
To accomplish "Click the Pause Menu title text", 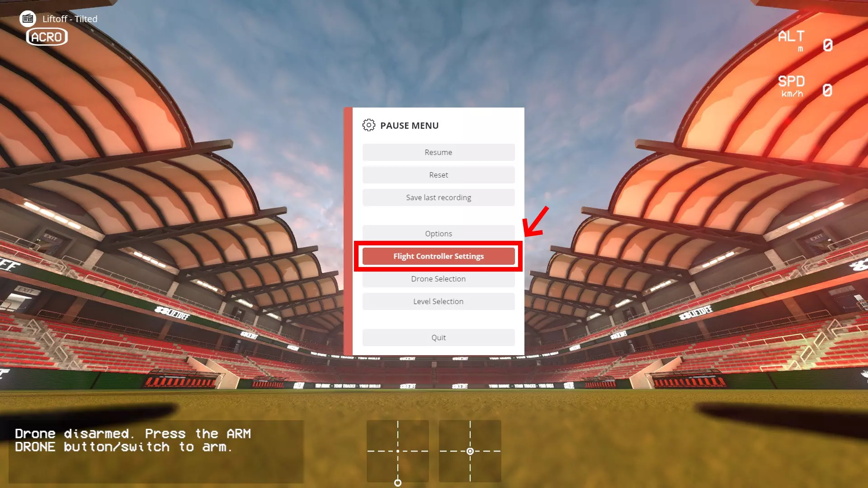I will [409, 126].
